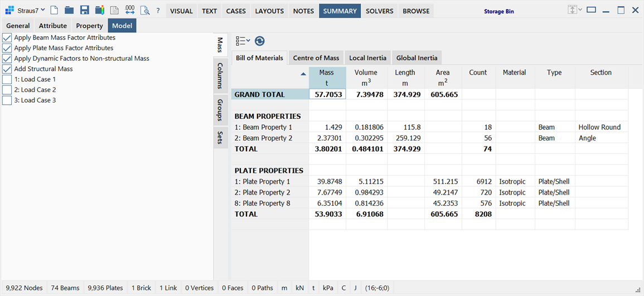Select the SUMMARY tab
This screenshot has height=296, width=644.
tap(340, 11)
